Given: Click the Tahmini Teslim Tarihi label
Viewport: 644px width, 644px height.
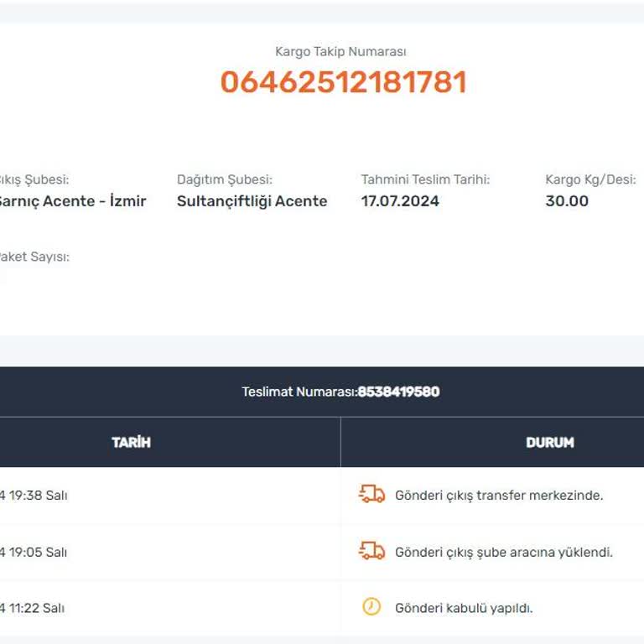Looking at the screenshot, I should 425,179.
